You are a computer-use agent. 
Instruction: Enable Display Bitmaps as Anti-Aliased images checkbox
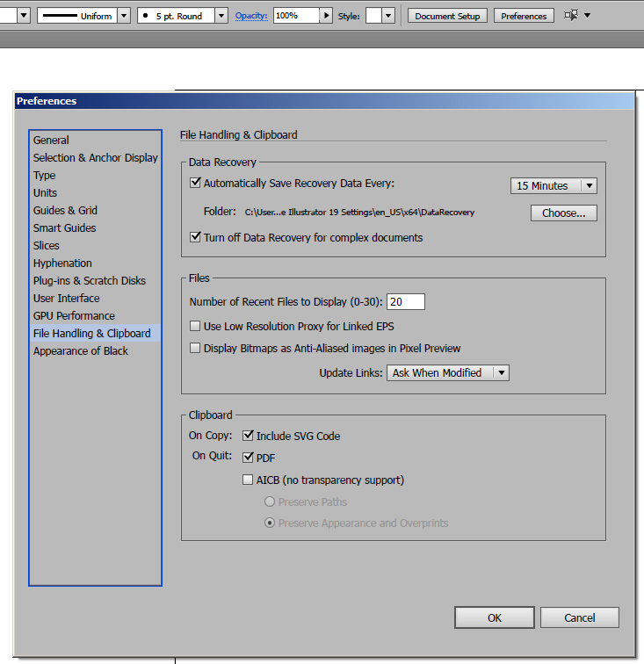tap(195, 348)
